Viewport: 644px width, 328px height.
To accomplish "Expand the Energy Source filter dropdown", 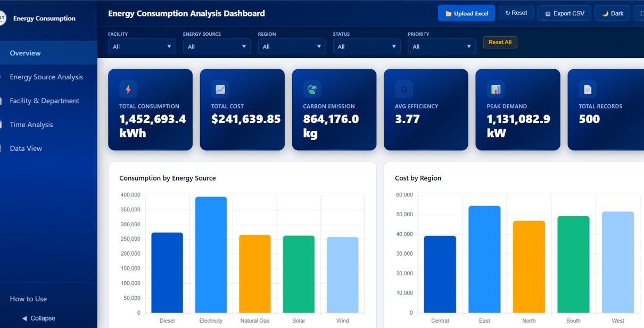I will (217, 46).
